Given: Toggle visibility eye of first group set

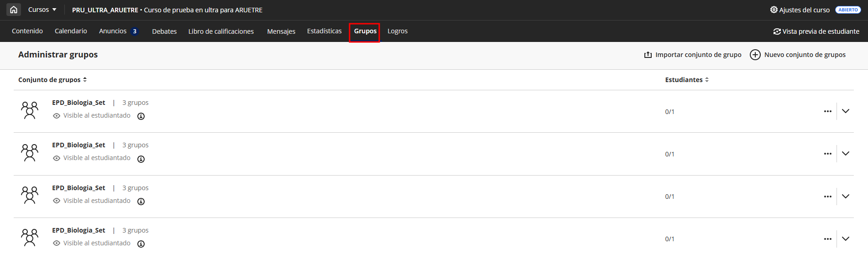Looking at the screenshot, I should (57, 116).
